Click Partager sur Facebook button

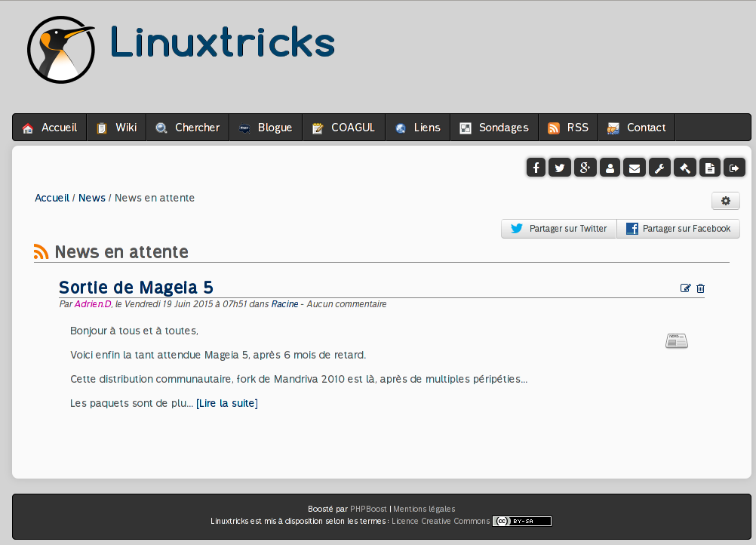click(678, 229)
